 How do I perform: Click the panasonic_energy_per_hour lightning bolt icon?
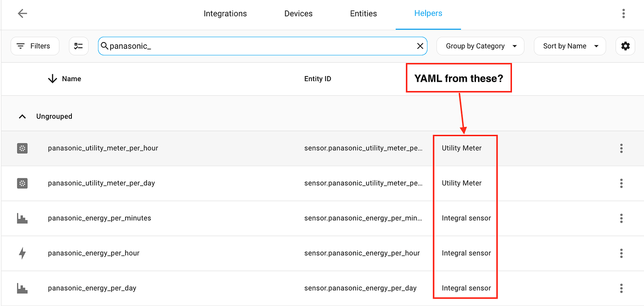pyautogui.click(x=22, y=253)
